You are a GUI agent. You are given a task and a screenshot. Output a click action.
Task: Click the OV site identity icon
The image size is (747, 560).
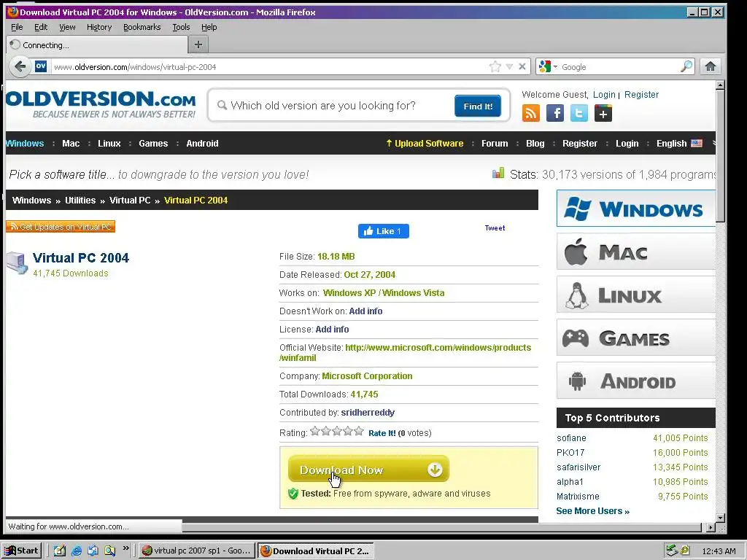(41, 66)
